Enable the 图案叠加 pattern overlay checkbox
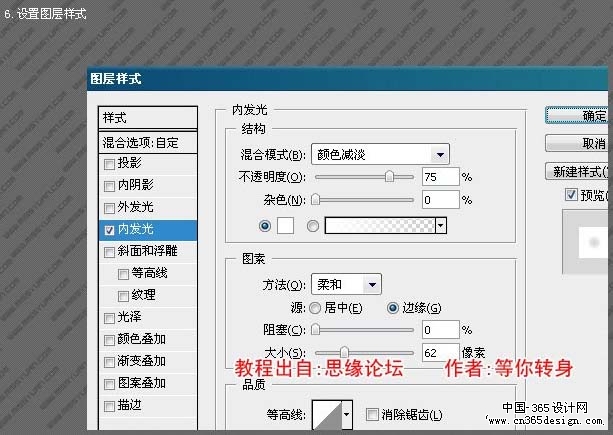The width and height of the screenshot is (613, 435). [x=109, y=384]
